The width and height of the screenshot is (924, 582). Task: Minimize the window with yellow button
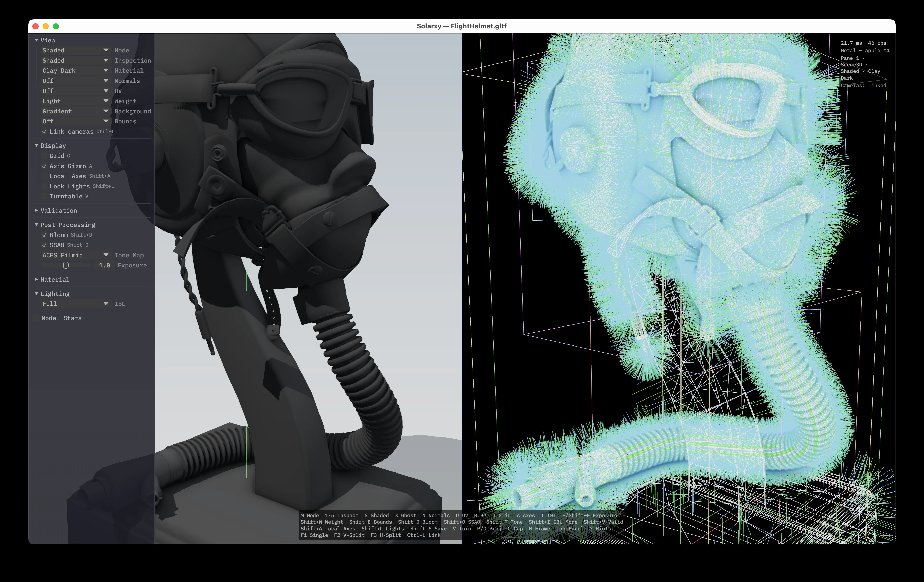click(x=46, y=26)
